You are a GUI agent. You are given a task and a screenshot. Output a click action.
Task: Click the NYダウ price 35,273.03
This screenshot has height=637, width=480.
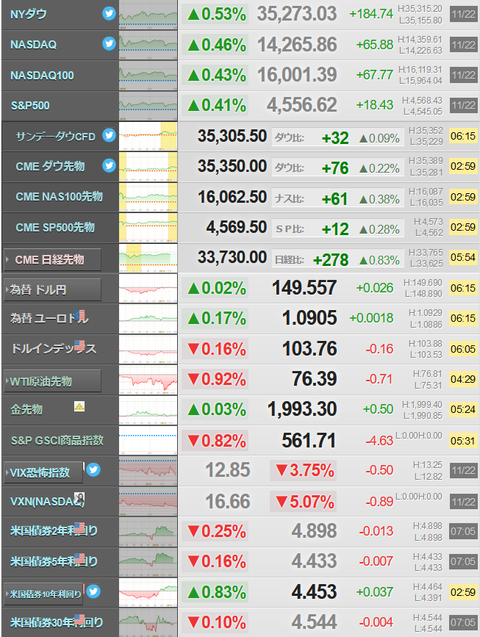click(x=297, y=14)
